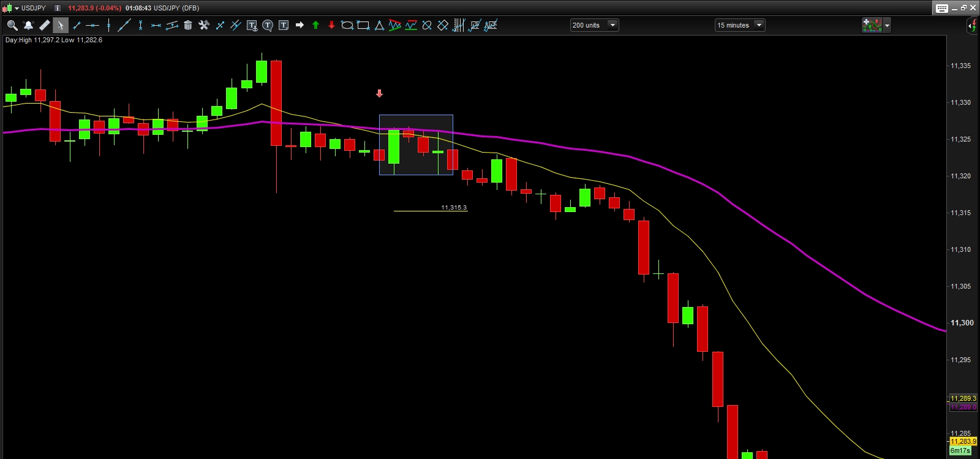This screenshot has height=459, width=980.
Task: Click the USD/JPY (DFB) title text
Action: coord(176,8)
